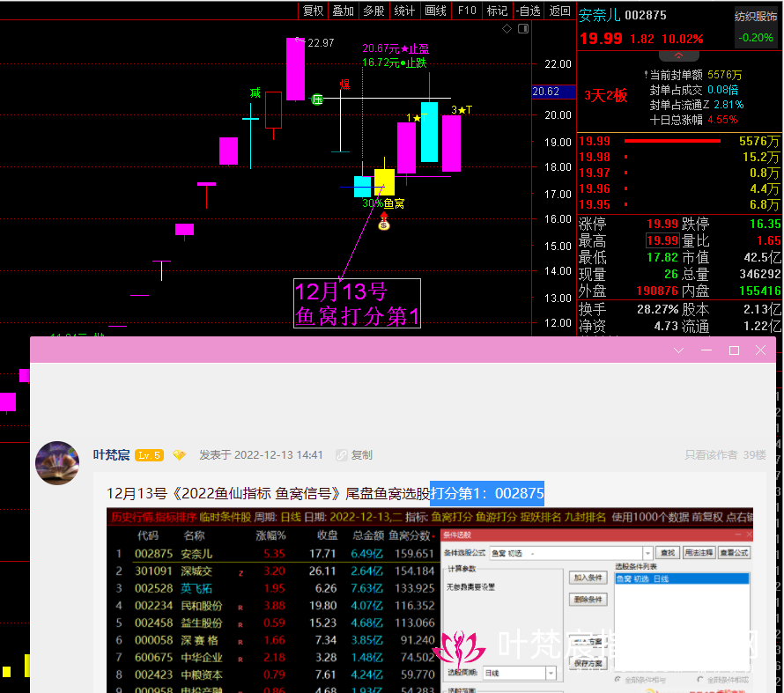Click the 鱼窝分数 column header

pos(410,535)
